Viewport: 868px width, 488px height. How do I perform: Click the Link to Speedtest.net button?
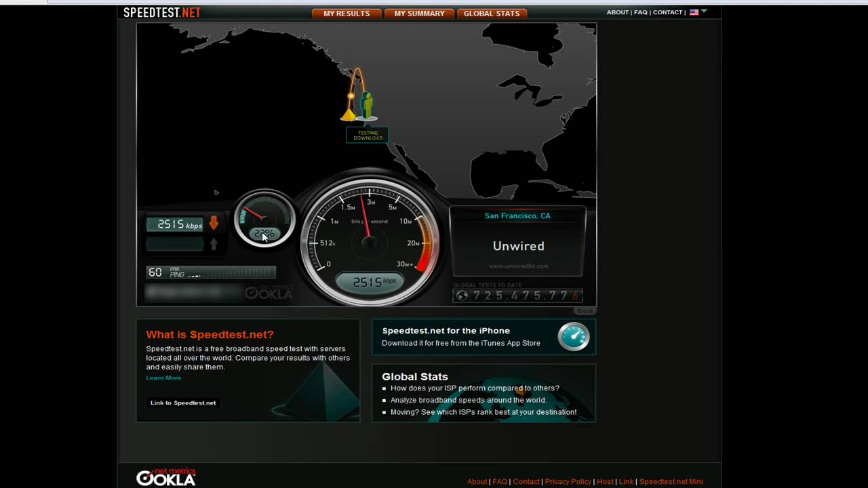183,403
